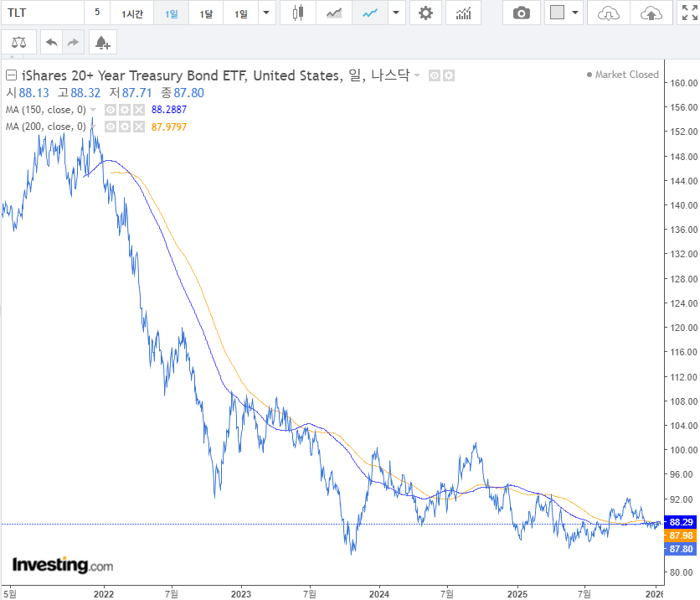Screen dimensions: 700x600
Task: Open chart settings gear
Action: point(425,13)
